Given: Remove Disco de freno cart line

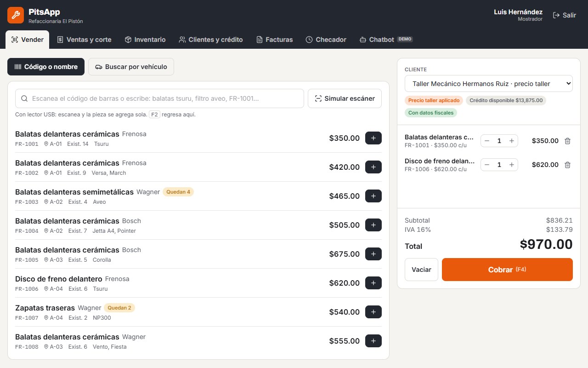Looking at the screenshot, I should coord(567,165).
